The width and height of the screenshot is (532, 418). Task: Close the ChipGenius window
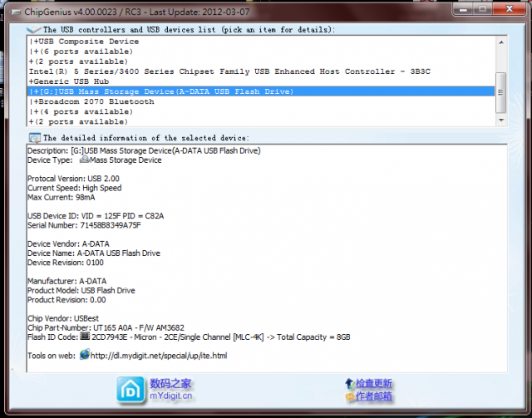tap(509, 9)
